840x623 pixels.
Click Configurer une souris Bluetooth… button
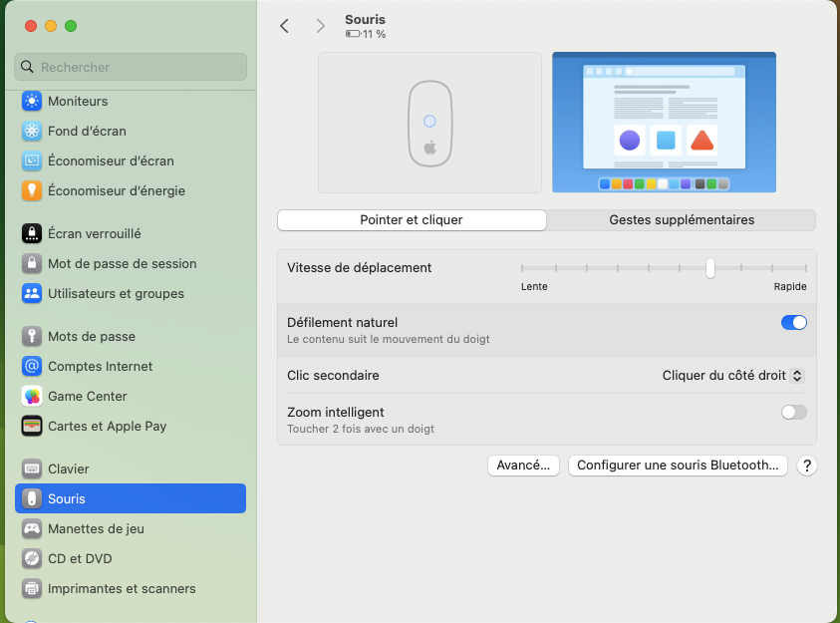point(678,466)
